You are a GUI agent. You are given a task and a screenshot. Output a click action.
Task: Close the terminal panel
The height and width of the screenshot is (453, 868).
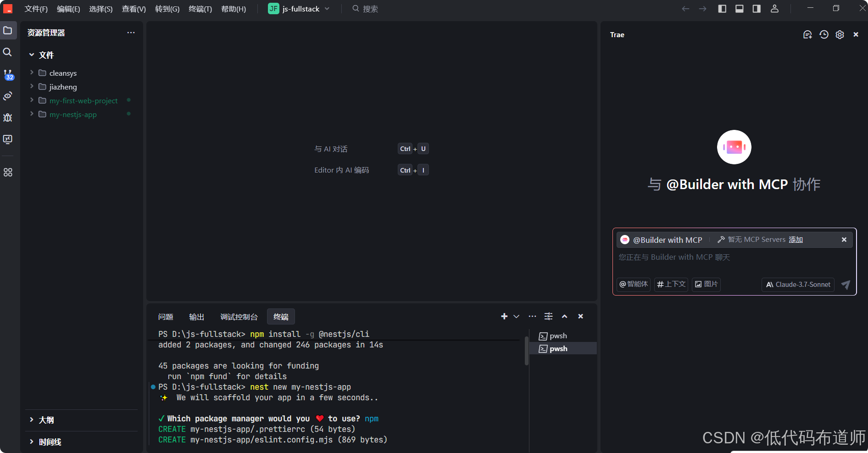(x=580, y=316)
